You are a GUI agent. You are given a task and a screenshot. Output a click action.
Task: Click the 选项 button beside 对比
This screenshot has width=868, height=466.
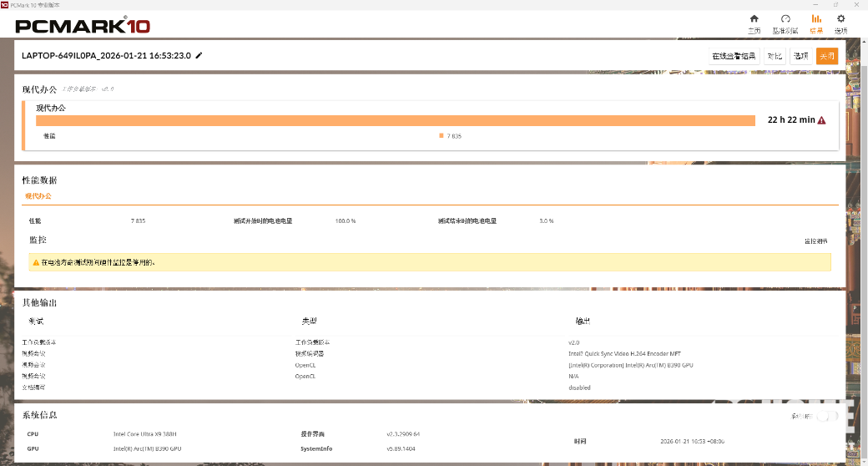pyautogui.click(x=800, y=56)
